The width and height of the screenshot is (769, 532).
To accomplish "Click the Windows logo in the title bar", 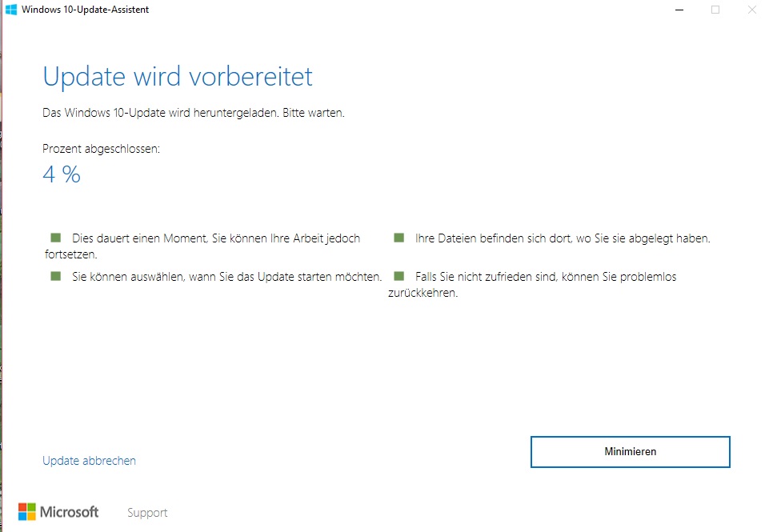I will pos(10,10).
